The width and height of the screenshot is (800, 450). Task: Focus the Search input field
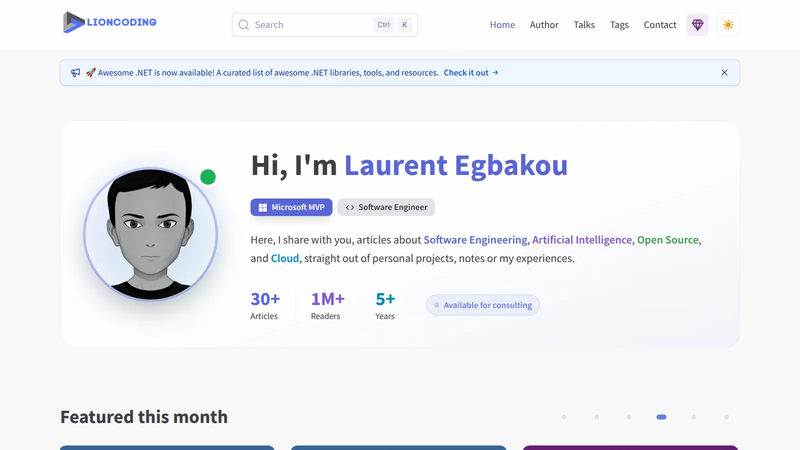pos(324,24)
